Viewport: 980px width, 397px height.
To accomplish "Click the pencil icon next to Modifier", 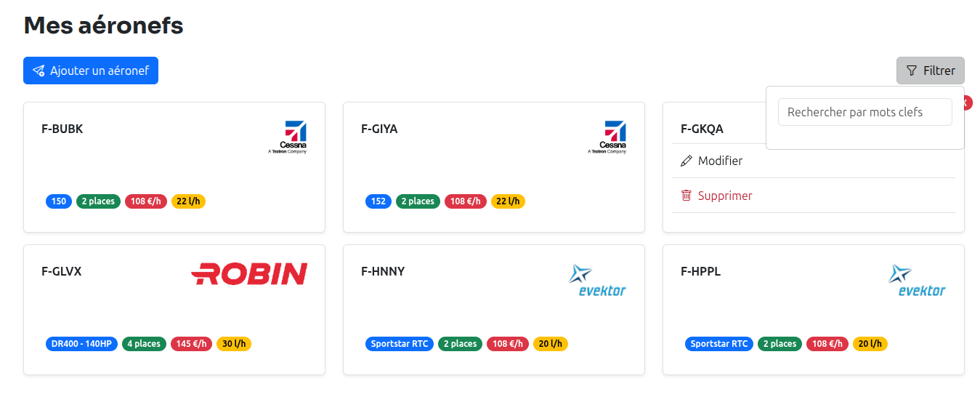I will tap(687, 161).
